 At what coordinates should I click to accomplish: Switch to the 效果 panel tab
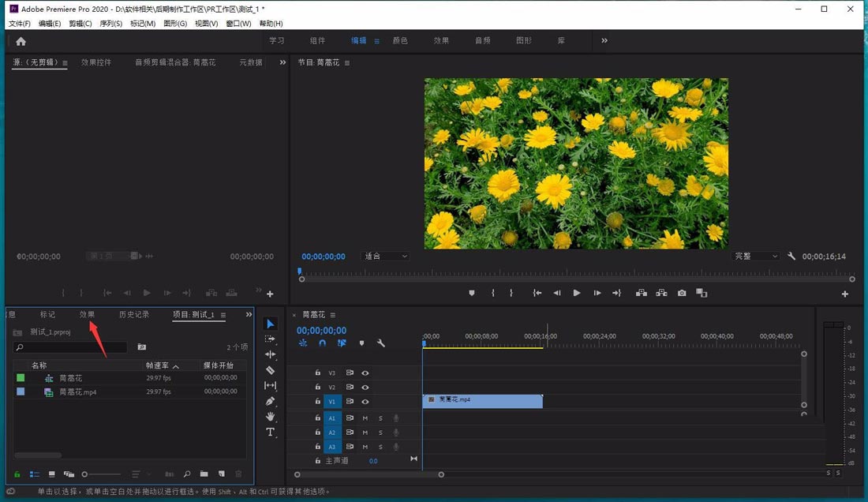[x=87, y=314]
